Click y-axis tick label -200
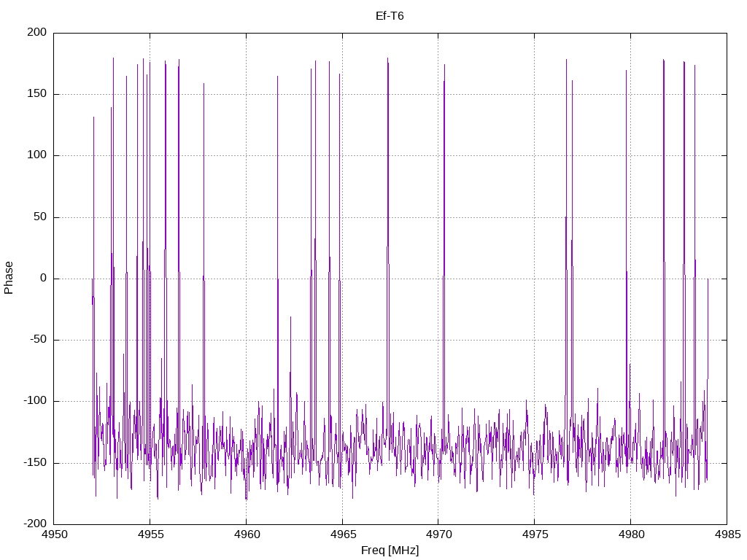This screenshot has width=747, height=560. pos(35,524)
